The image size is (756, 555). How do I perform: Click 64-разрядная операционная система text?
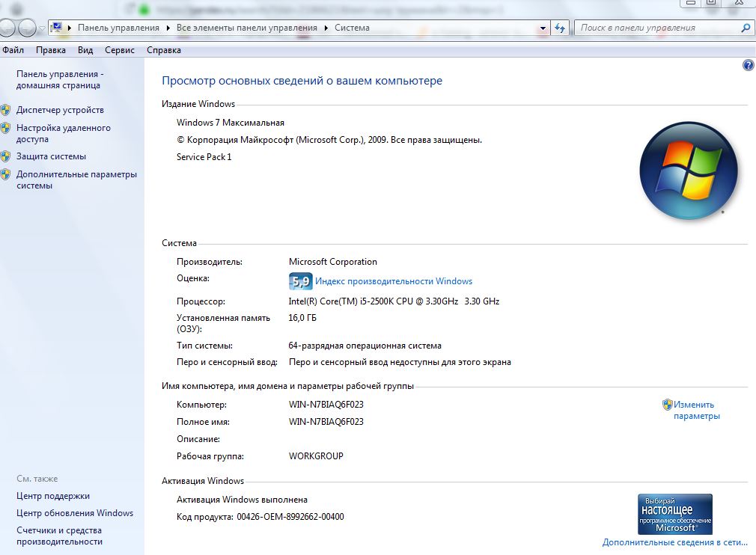coord(365,346)
